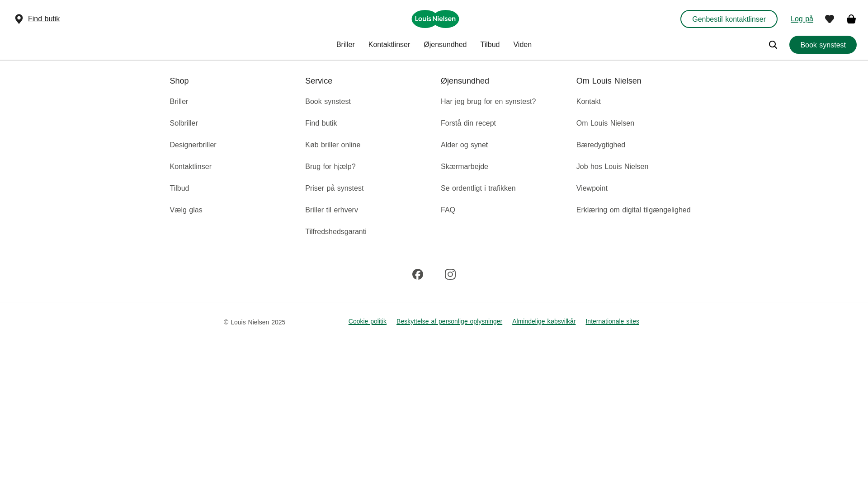Click the © Louis Nielsen 2025 text

pos(254,322)
